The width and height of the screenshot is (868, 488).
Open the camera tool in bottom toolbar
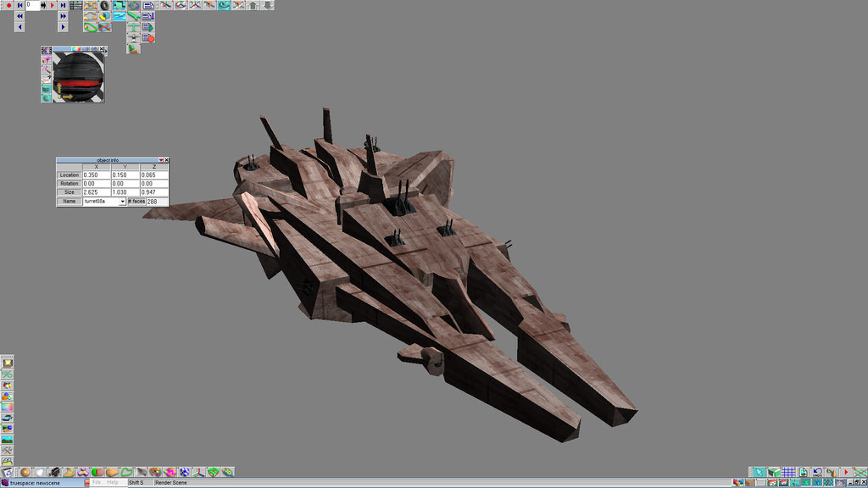(x=53, y=472)
